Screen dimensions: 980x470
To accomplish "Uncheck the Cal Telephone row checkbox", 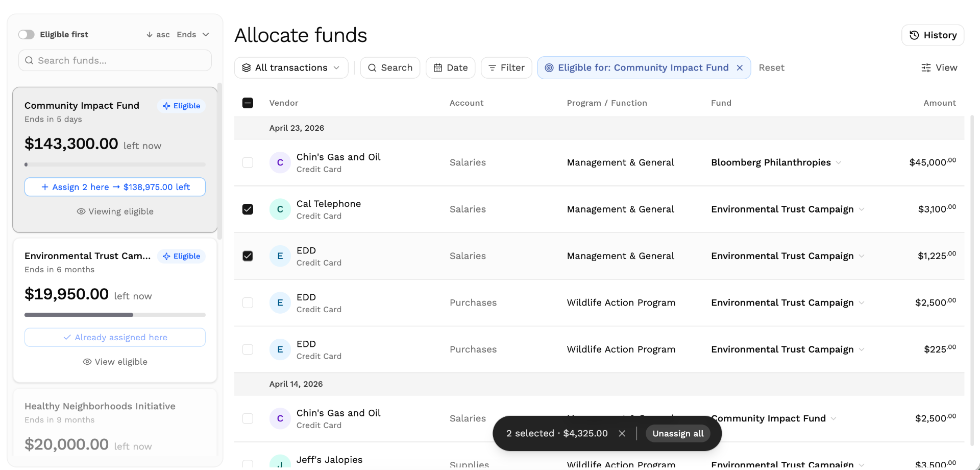I will pyautogui.click(x=248, y=209).
